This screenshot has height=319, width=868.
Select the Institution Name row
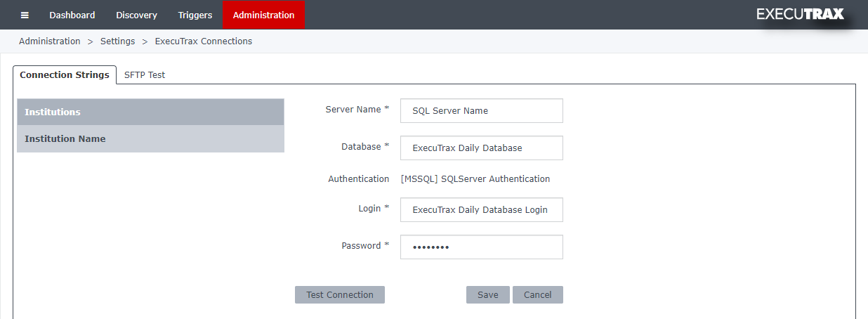pos(150,138)
